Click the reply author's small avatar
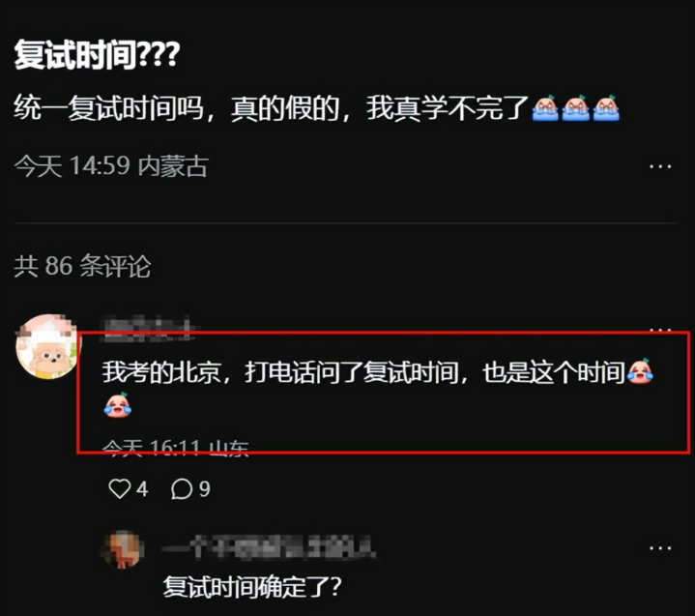 (123, 549)
